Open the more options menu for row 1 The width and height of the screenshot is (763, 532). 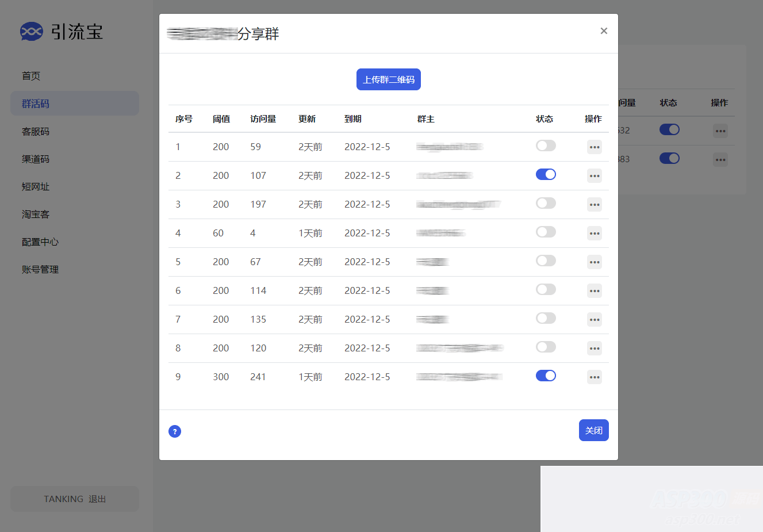[594, 147]
